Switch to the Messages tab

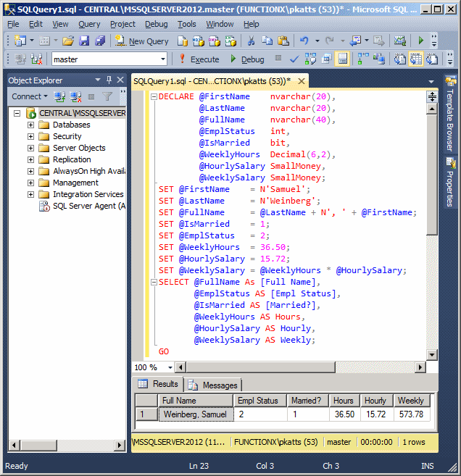213,385
